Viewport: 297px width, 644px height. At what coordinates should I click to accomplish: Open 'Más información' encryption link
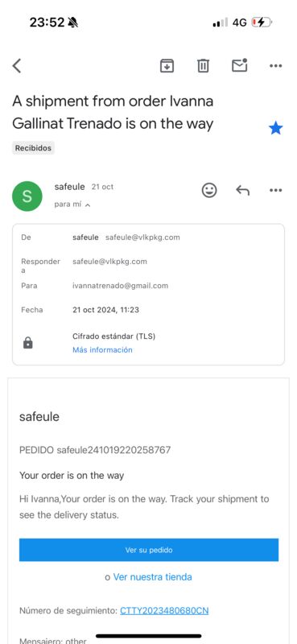tap(102, 350)
